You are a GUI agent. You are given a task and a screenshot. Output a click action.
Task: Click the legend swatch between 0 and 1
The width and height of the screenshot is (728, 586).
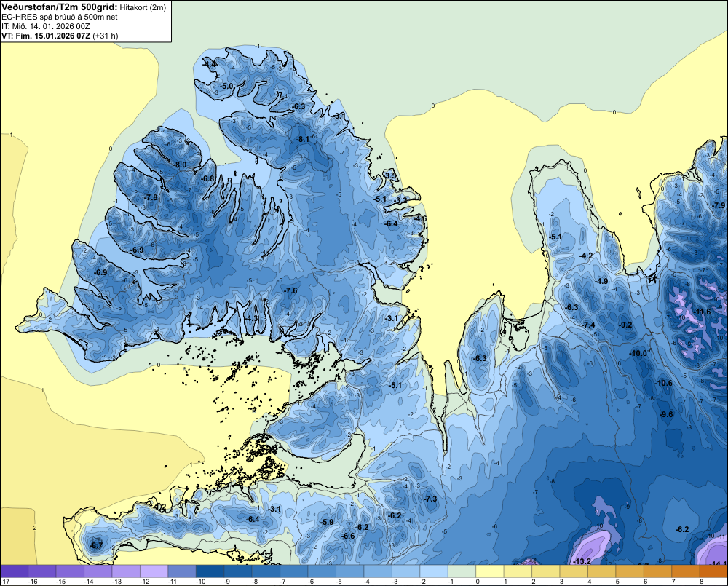(x=490, y=571)
